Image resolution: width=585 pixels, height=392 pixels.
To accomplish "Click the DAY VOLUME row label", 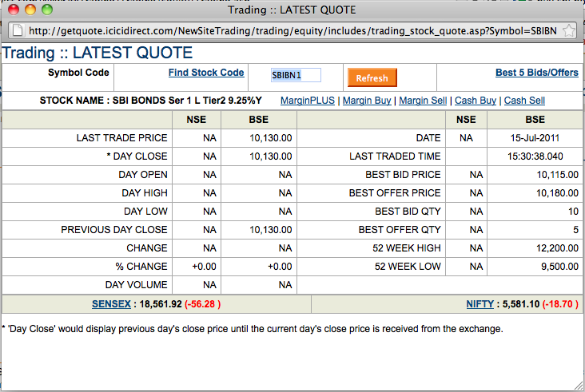I will [136, 285].
